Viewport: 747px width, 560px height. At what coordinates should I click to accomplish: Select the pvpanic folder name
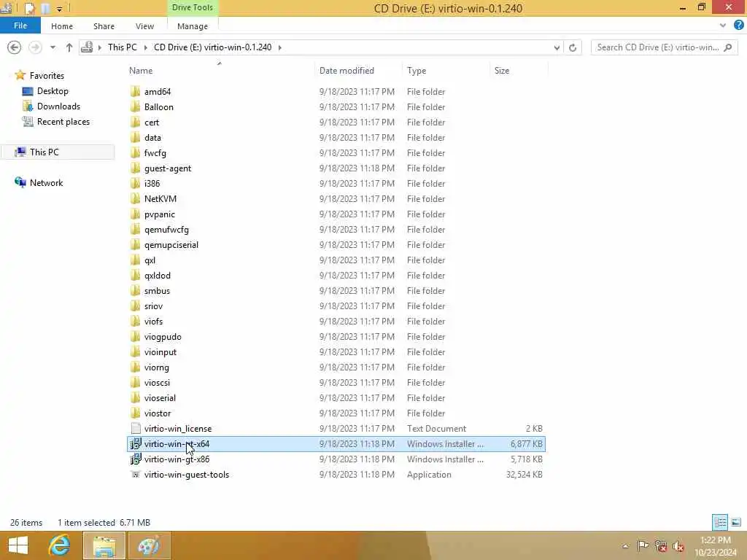pos(160,214)
